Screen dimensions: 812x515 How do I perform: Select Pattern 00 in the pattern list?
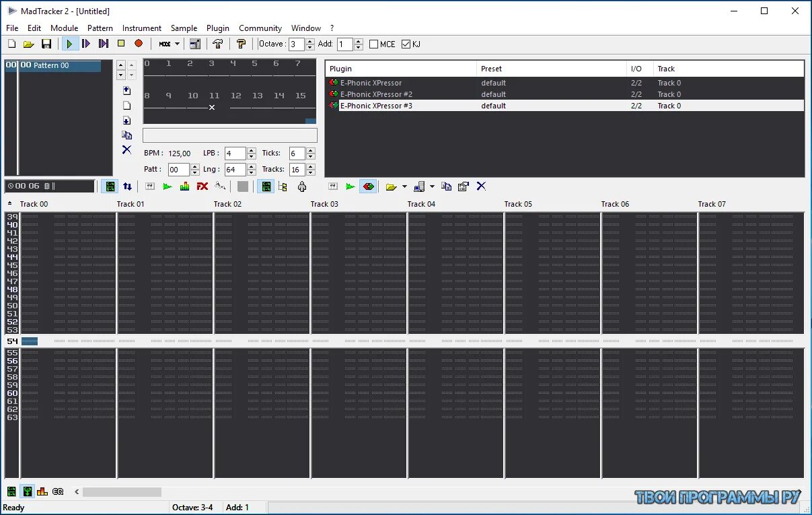coord(50,66)
